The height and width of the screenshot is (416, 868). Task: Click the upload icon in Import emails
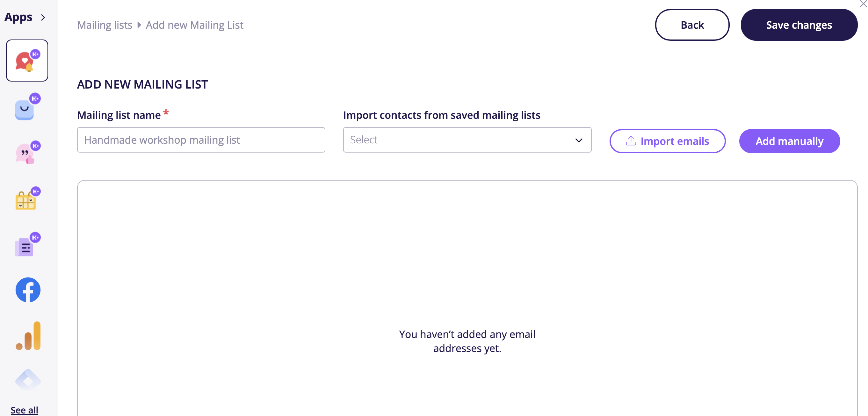(x=631, y=141)
